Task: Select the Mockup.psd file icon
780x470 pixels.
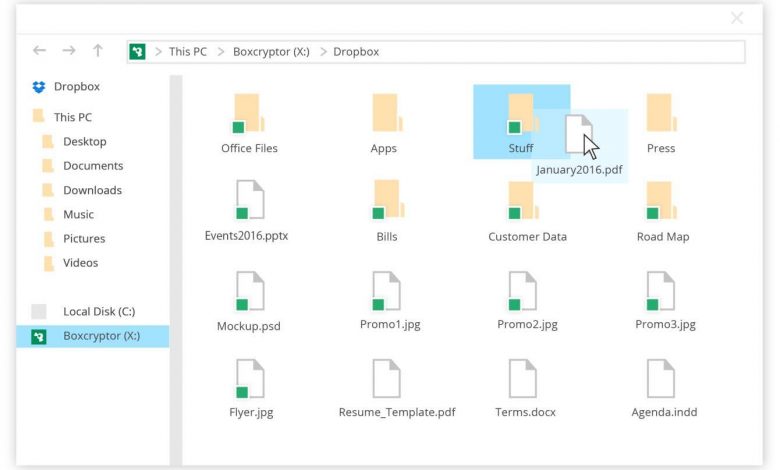Action: (250, 291)
